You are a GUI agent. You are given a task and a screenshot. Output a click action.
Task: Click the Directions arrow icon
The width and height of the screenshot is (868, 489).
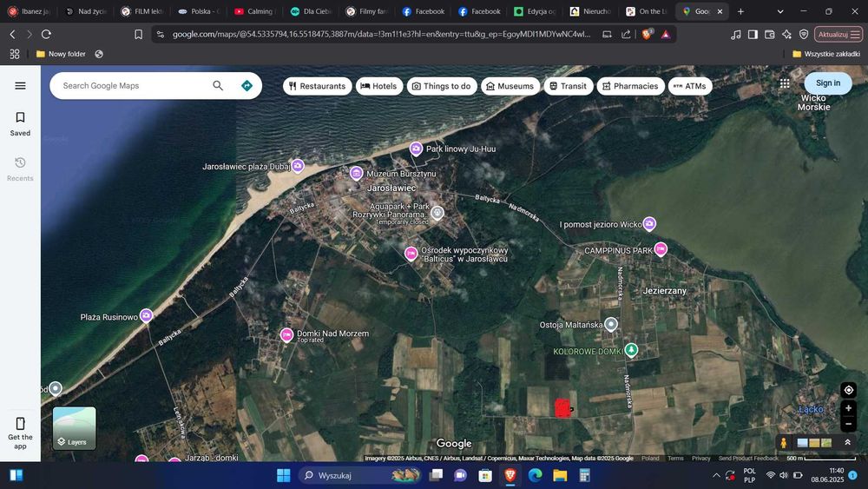[247, 85]
